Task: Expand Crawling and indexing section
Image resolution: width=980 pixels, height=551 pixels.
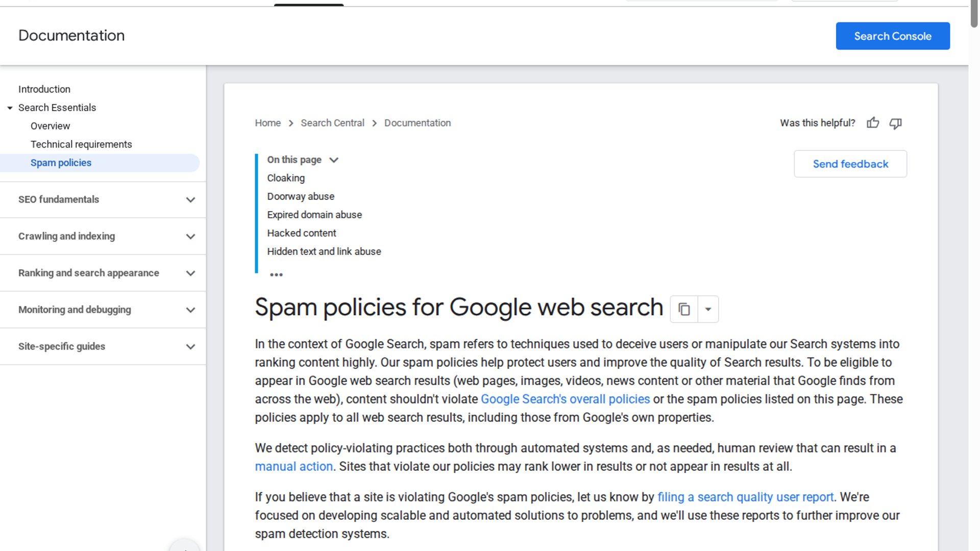Action: click(x=190, y=237)
